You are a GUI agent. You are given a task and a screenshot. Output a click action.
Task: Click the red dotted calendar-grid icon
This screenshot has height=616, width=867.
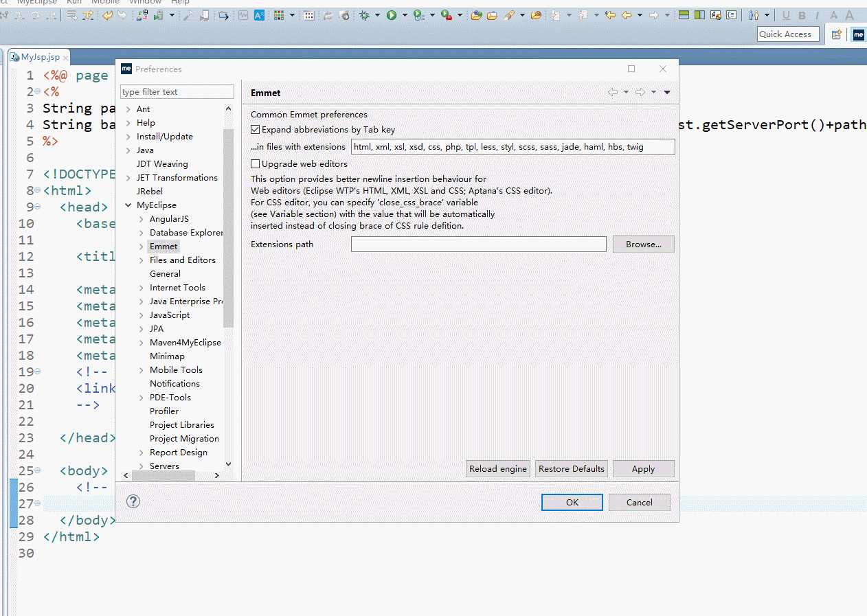tap(309, 15)
